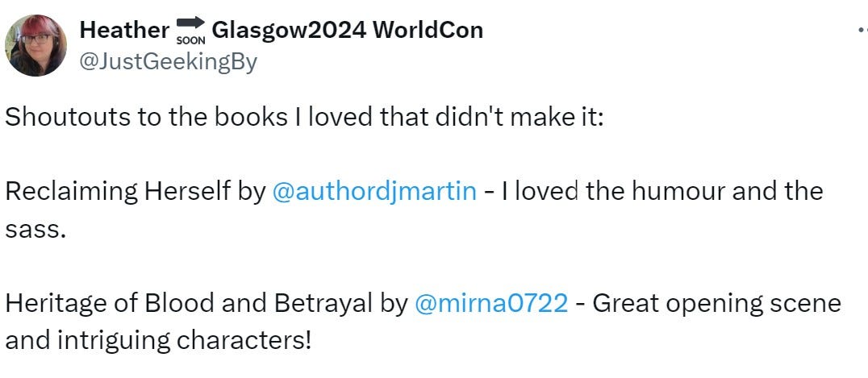The width and height of the screenshot is (868, 378).
Task: Click the word "sass." in the tweet
Action: pyautogui.click(x=36, y=231)
